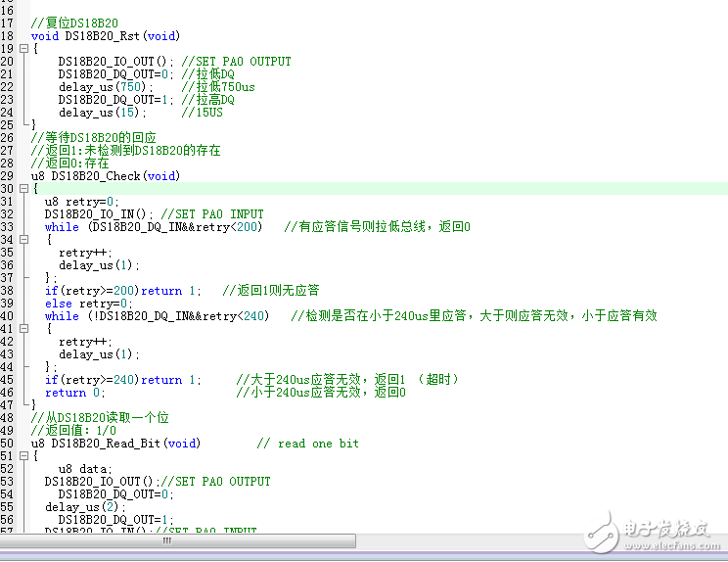Image resolution: width=728 pixels, height=562 pixels.
Task: Collapse the DS18B20_Read_Bit function fold at line 51
Action: pyautogui.click(x=23, y=456)
